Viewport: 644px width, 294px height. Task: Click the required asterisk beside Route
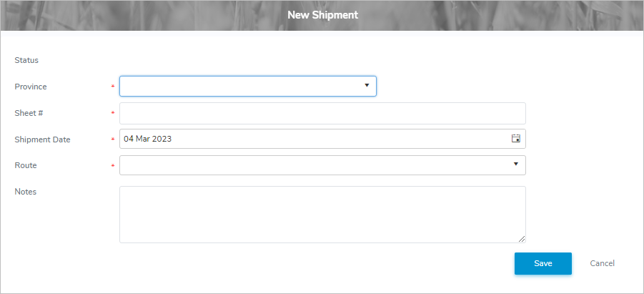click(113, 166)
